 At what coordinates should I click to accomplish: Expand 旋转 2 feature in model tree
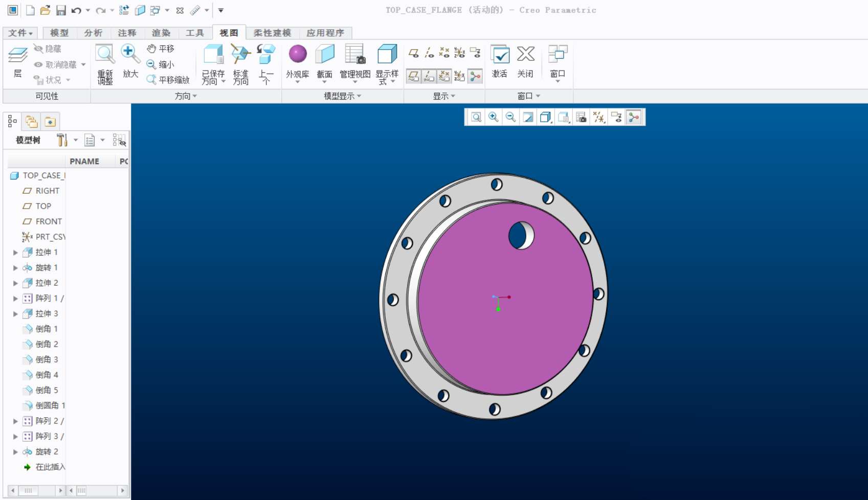coord(15,452)
